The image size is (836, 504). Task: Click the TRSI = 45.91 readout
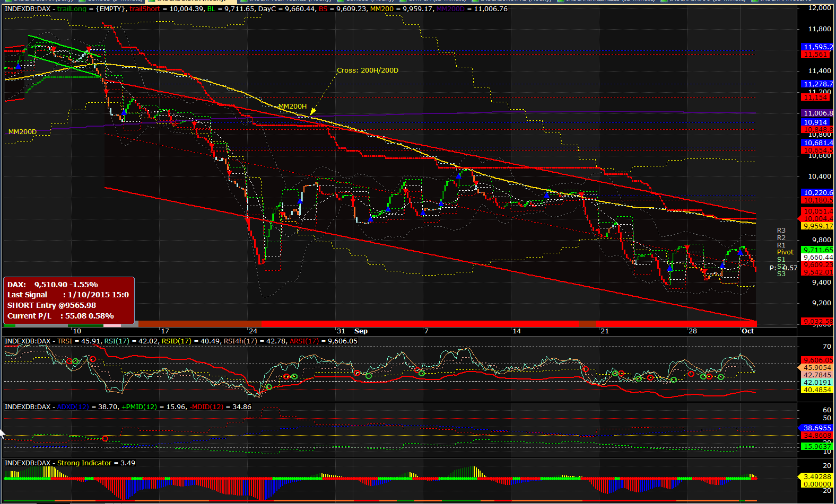coord(79,341)
